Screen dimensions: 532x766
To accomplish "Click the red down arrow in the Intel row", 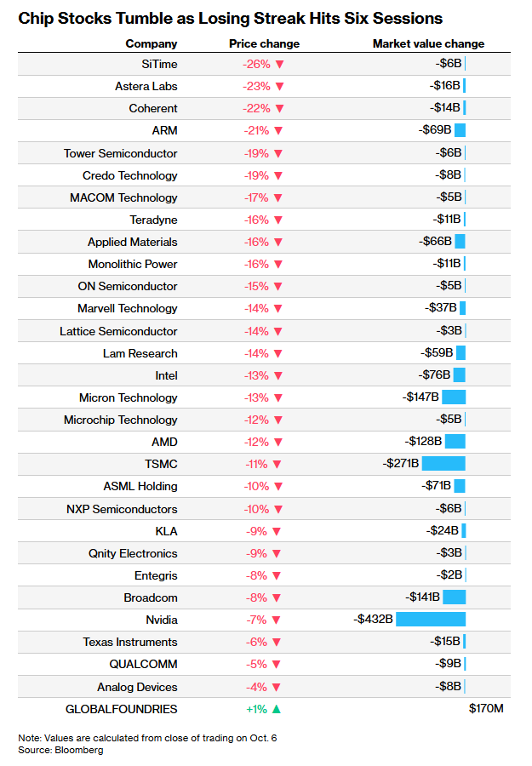I will click(x=278, y=375).
